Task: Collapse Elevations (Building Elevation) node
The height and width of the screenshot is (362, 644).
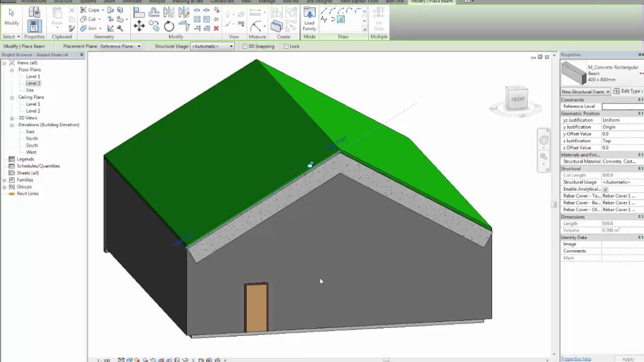Action: coord(12,125)
